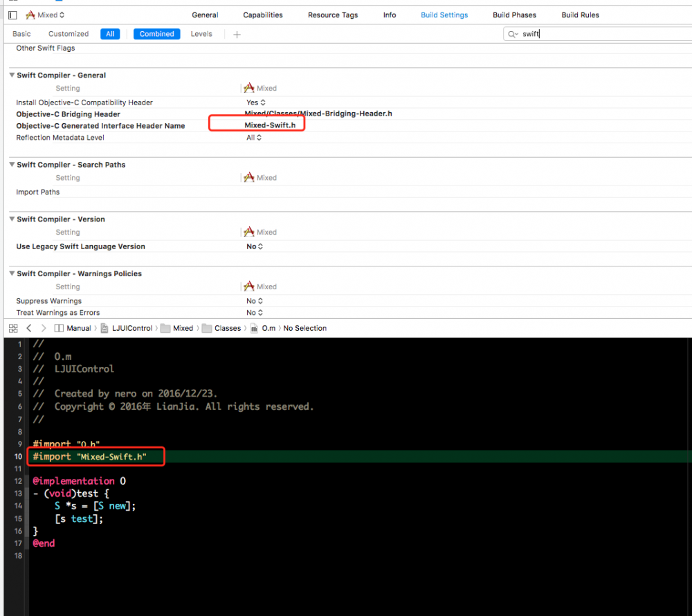Select the Customized settings filter
This screenshot has width=692, height=616.
pyautogui.click(x=68, y=33)
